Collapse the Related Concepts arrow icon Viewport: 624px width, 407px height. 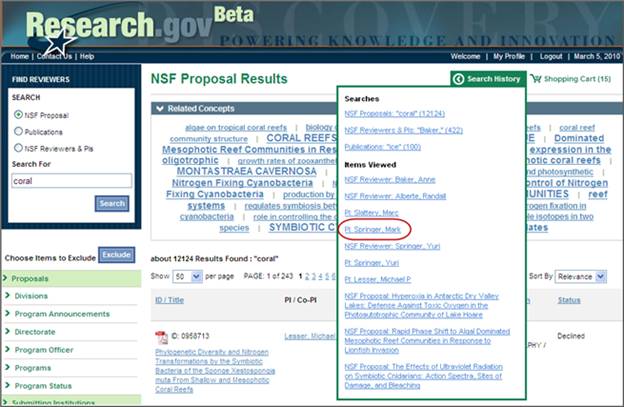(x=159, y=108)
